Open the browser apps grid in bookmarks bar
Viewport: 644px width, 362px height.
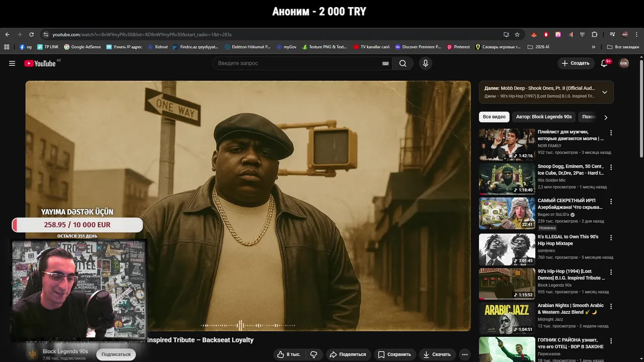(x=7, y=47)
